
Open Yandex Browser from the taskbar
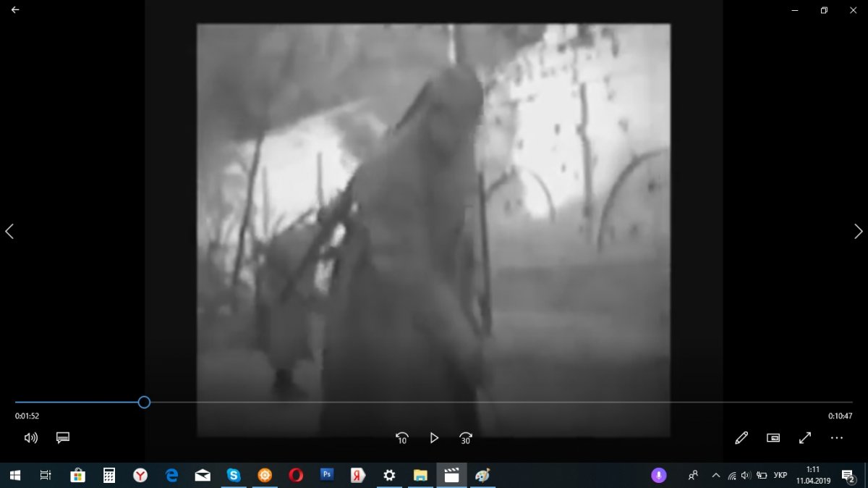click(140, 476)
